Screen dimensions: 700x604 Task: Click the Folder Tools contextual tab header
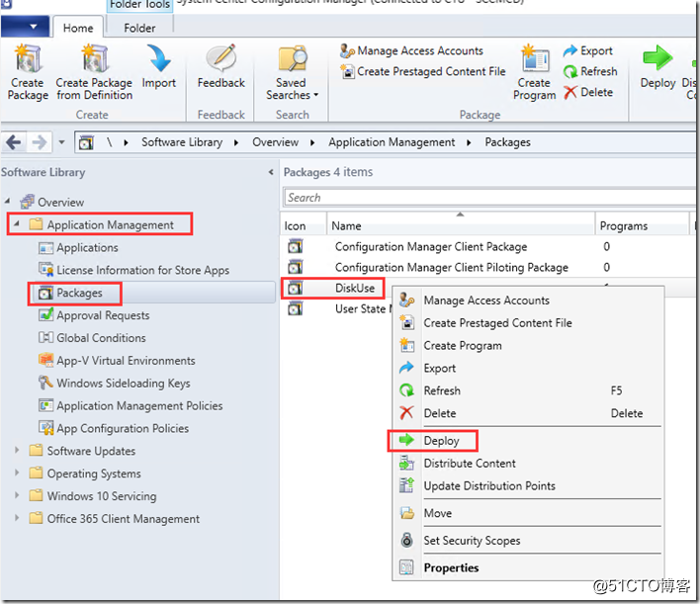pyautogui.click(x=139, y=5)
